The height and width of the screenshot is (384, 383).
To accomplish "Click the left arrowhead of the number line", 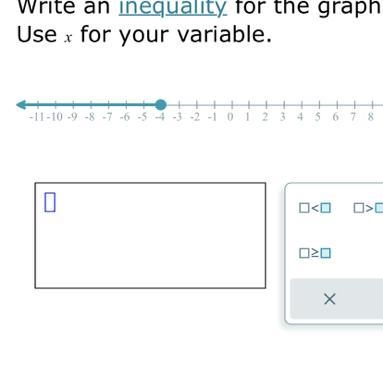I will tap(21, 105).
